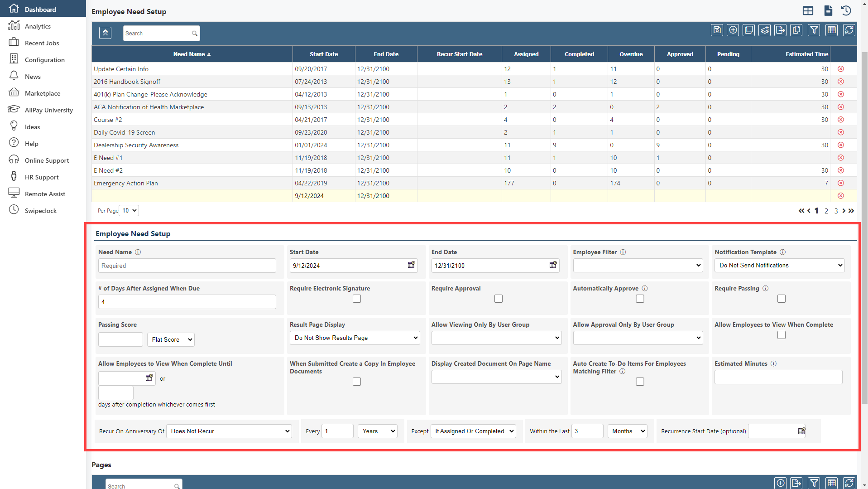This screenshot has width=868, height=489.
Task: Open the history clock icon
Action: pos(846,10)
